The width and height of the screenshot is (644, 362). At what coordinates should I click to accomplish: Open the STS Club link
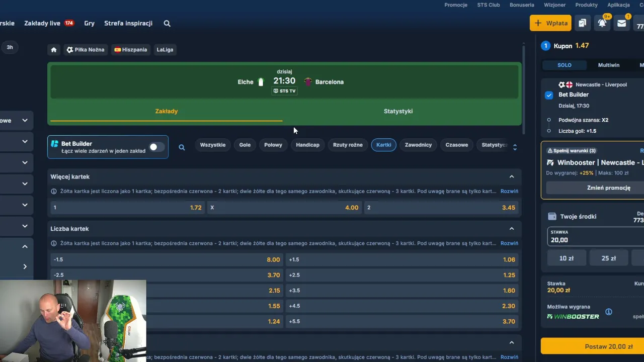(x=489, y=5)
